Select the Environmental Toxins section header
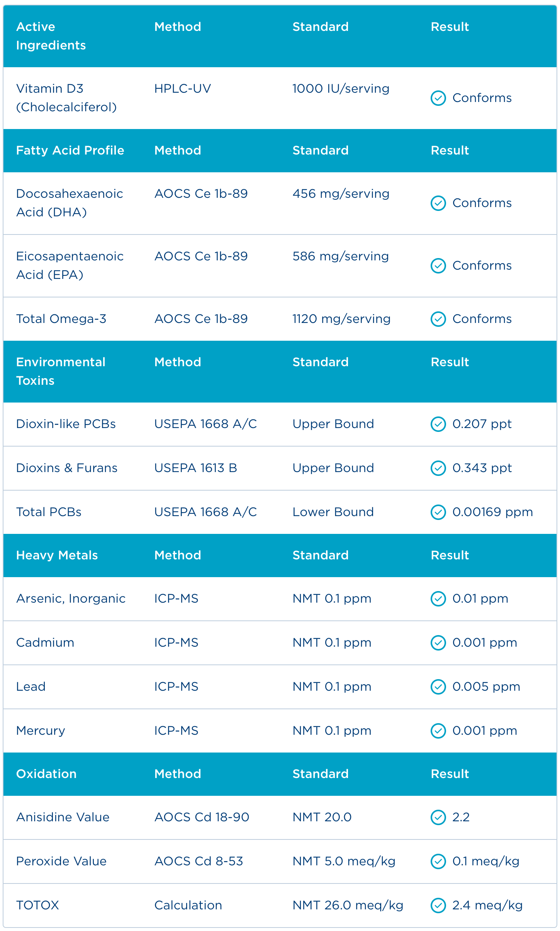The image size is (560, 931). [61, 371]
